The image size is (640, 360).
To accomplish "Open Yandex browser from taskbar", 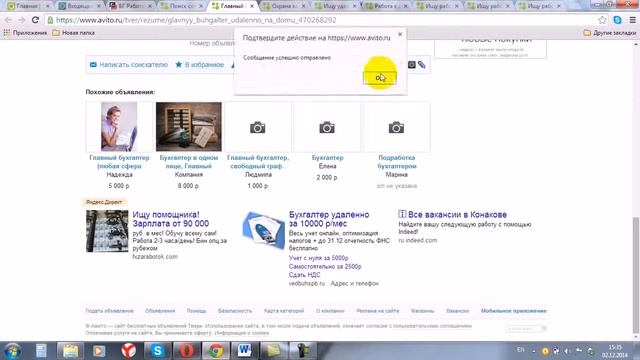I will point(128,351).
